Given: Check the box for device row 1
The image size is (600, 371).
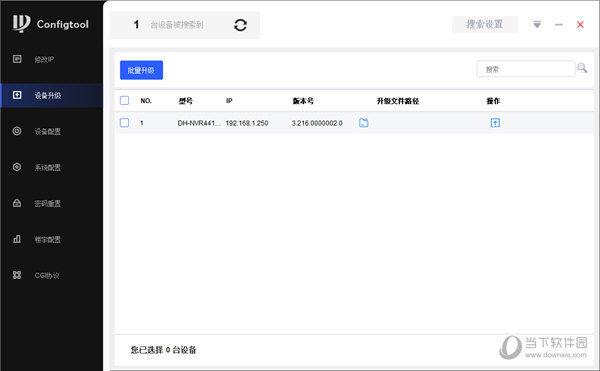Looking at the screenshot, I should point(124,123).
